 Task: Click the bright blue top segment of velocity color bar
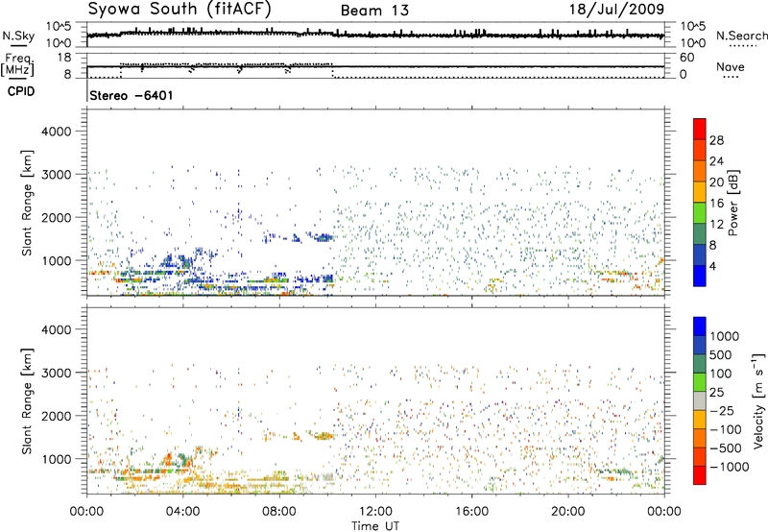(700, 326)
